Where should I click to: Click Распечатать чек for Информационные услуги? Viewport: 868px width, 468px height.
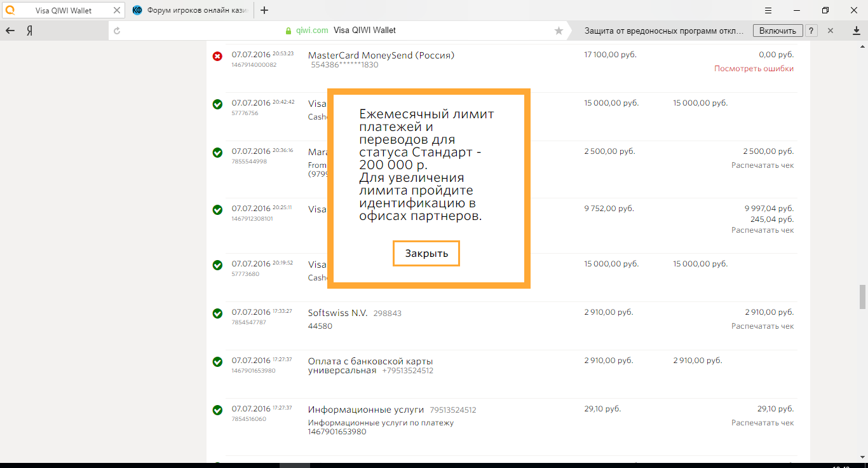(x=763, y=423)
